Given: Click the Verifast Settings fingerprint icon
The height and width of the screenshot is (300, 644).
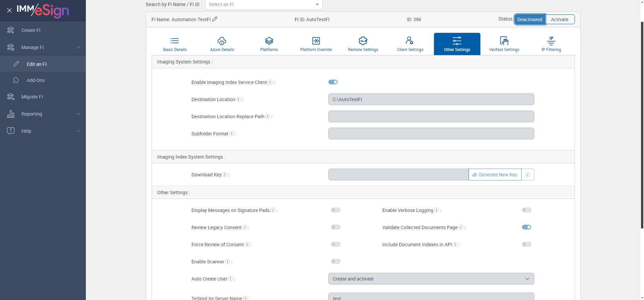Looking at the screenshot, I should 504,41.
